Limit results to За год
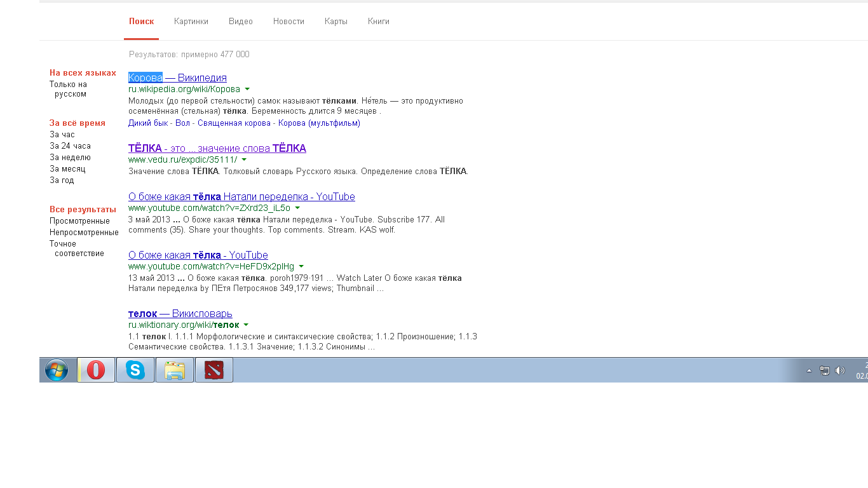 pyautogui.click(x=62, y=180)
